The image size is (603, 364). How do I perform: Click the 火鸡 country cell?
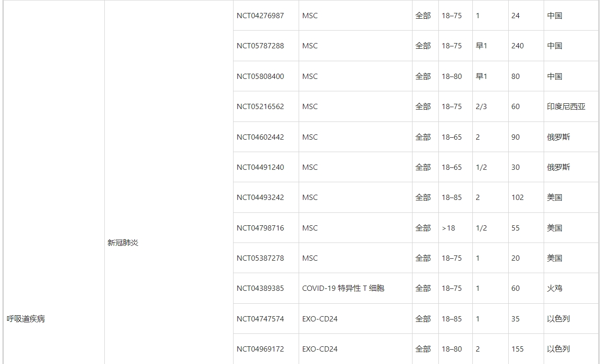click(x=555, y=288)
